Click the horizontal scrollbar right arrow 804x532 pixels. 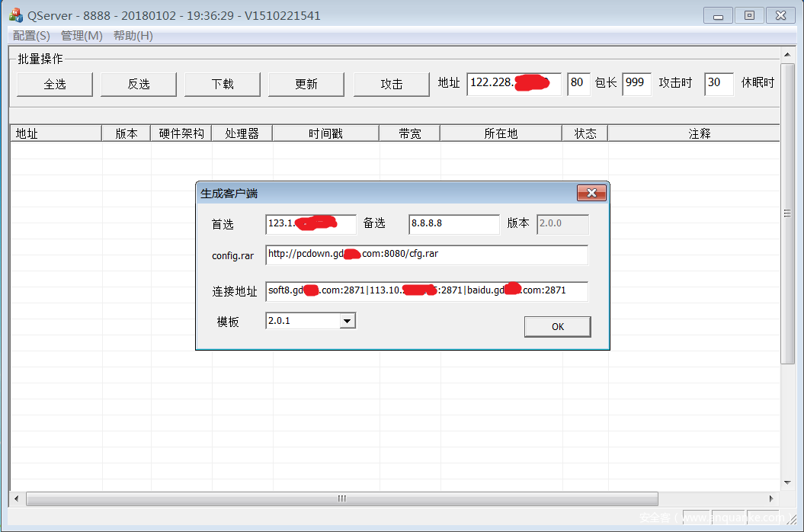(x=771, y=498)
